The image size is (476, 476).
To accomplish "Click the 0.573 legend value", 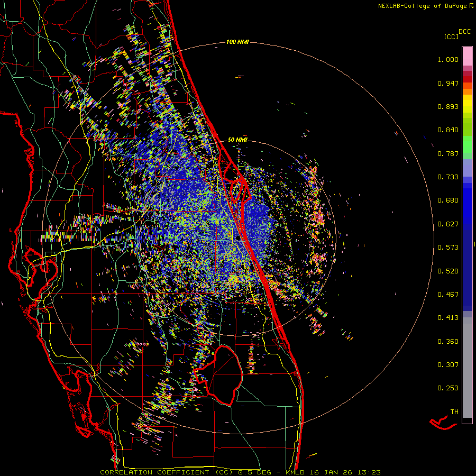I will coord(448,248).
